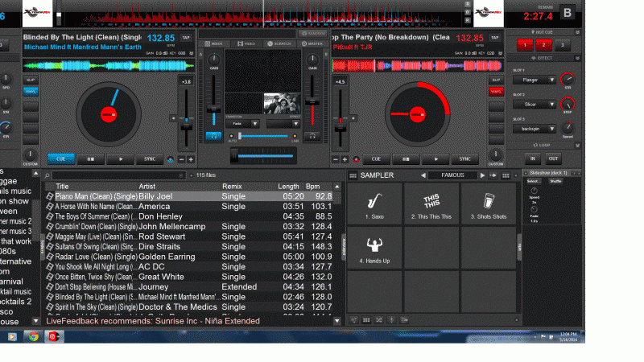Sort the browser by Bpm column

312,187
